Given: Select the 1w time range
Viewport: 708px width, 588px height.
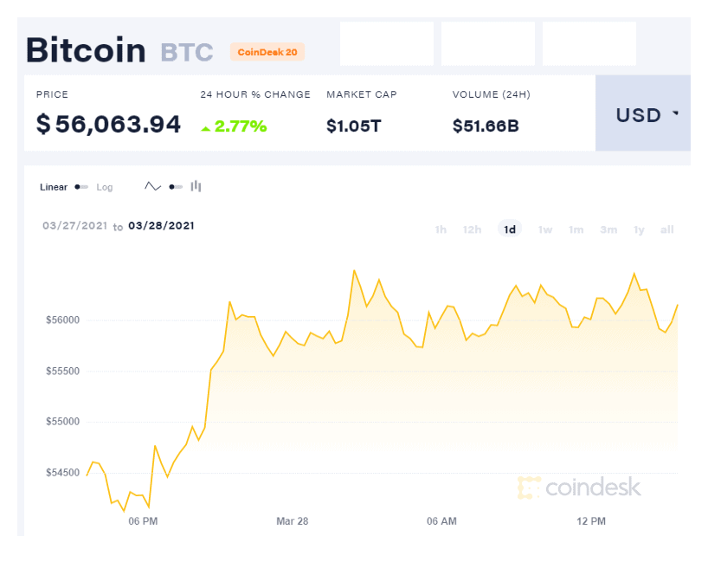Looking at the screenshot, I should tap(545, 229).
